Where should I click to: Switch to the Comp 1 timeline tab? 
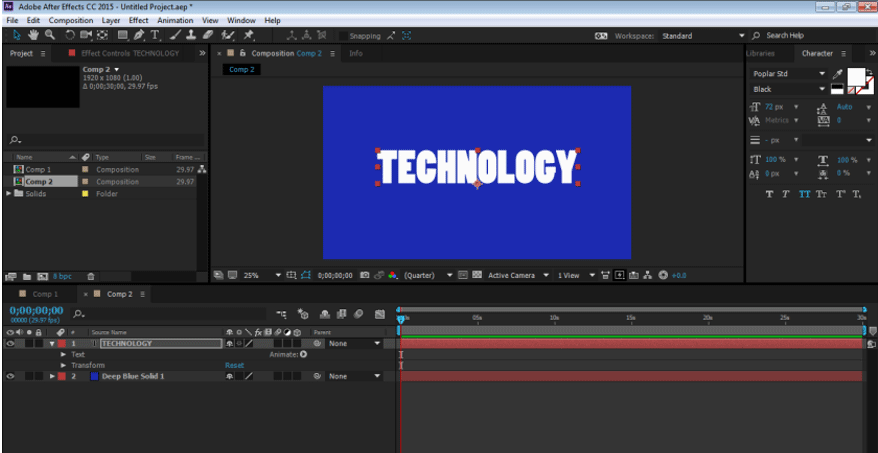pyautogui.click(x=45, y=293)
